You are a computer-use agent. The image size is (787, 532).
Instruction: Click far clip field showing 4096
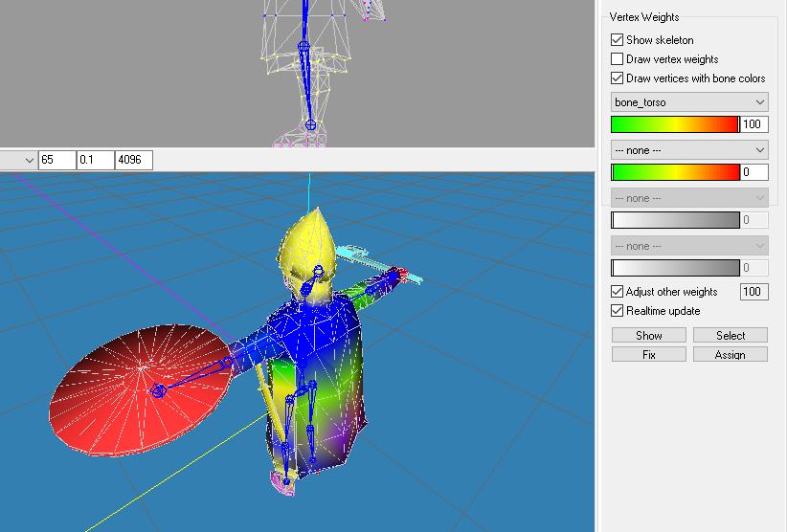[133, 160]
